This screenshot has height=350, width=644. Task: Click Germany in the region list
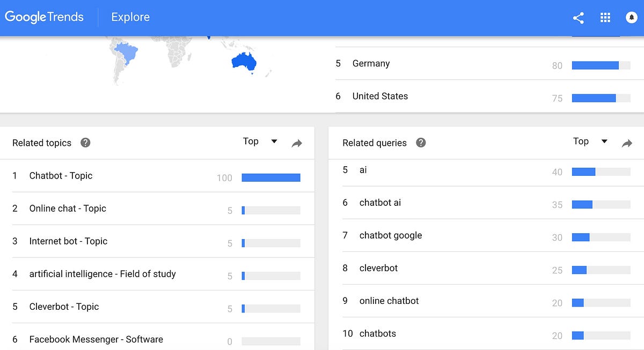[371, 63]
